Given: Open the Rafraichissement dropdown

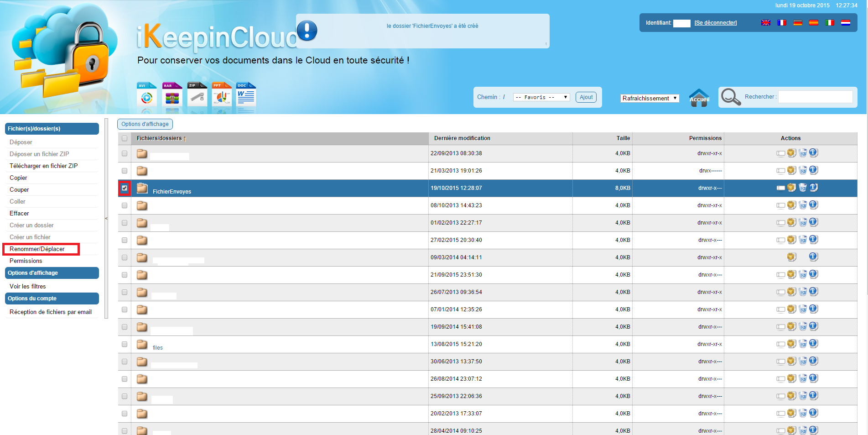Looking at the screenshot, I should point(650,98).
